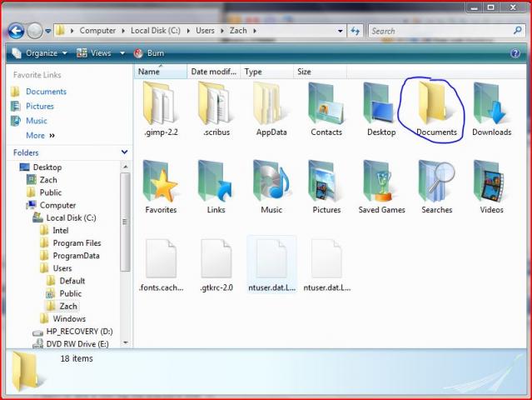
Task: Click the folder tree scroll down arrow
Action: (125, 343)
